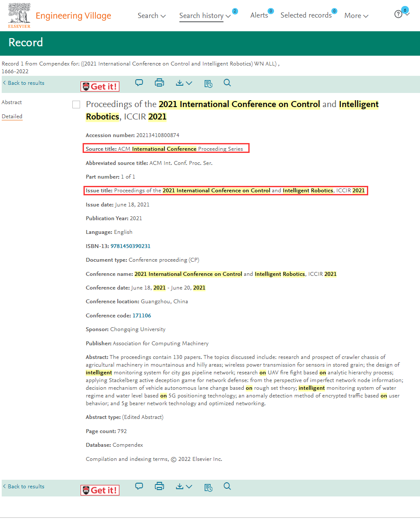Click the record title starting with Proceedings

tap(232, 111)
